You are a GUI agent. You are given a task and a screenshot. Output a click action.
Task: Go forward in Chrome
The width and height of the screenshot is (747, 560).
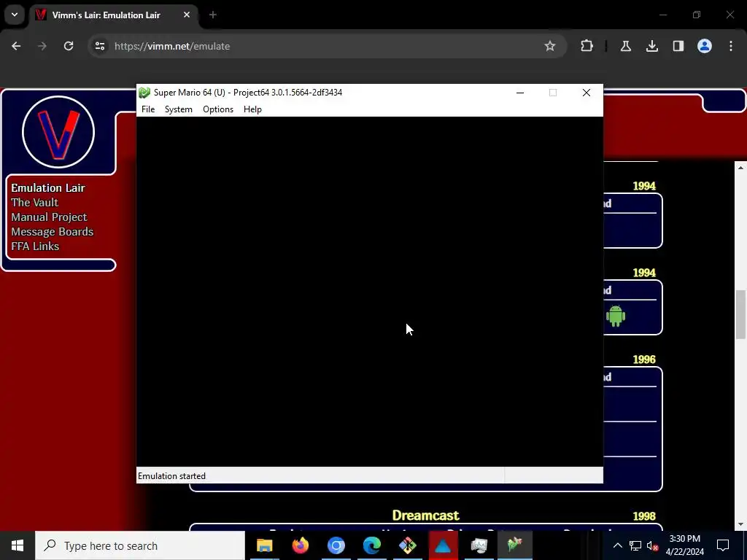42,46
